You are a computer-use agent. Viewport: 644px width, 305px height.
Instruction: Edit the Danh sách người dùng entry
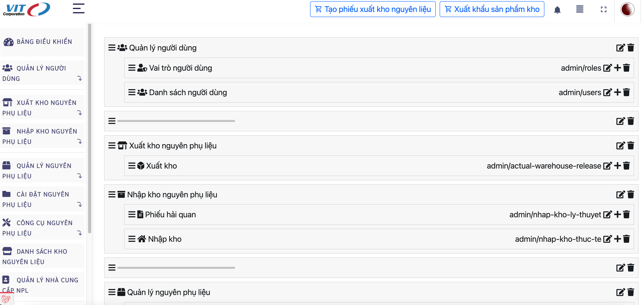coord(607,93)
